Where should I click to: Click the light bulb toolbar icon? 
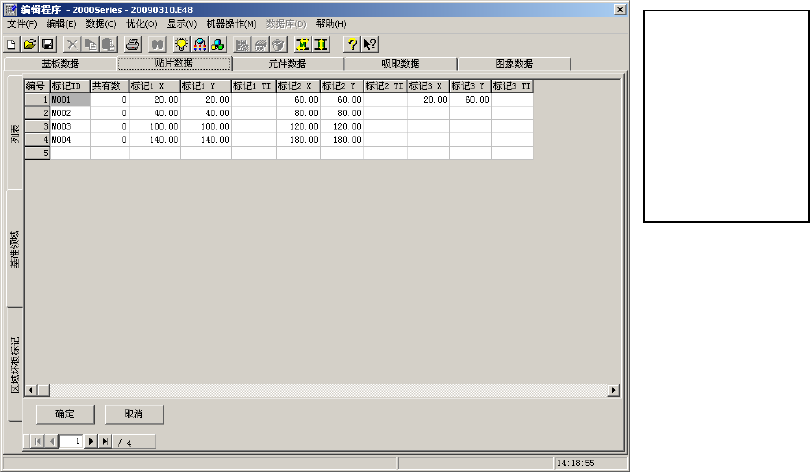(x=182, y=44)
